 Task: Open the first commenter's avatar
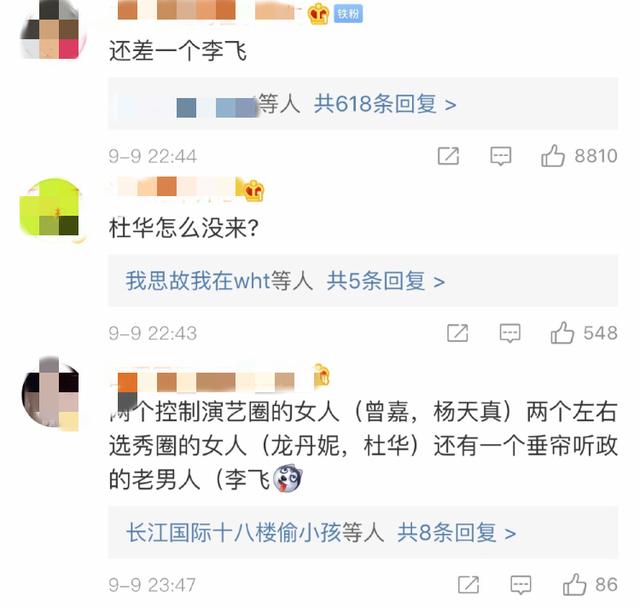[51, 31]
